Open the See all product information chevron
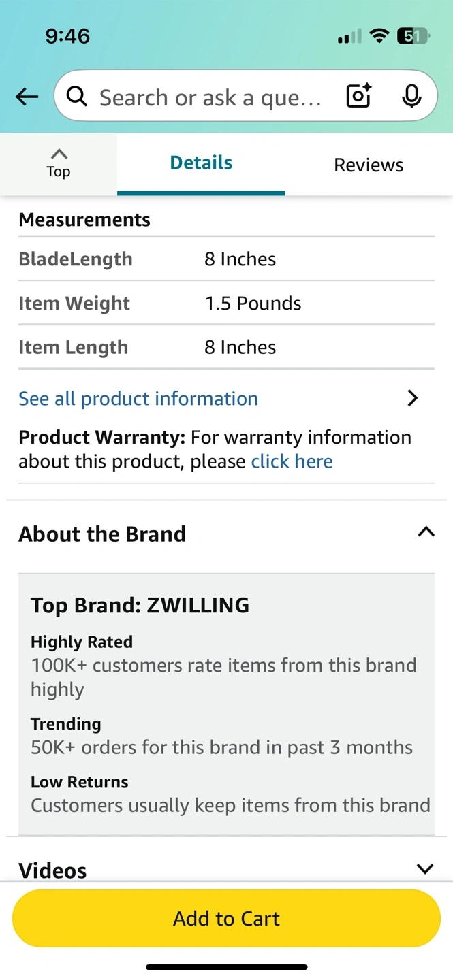Viewport: 453px width, 980px height. coord(412,398)
